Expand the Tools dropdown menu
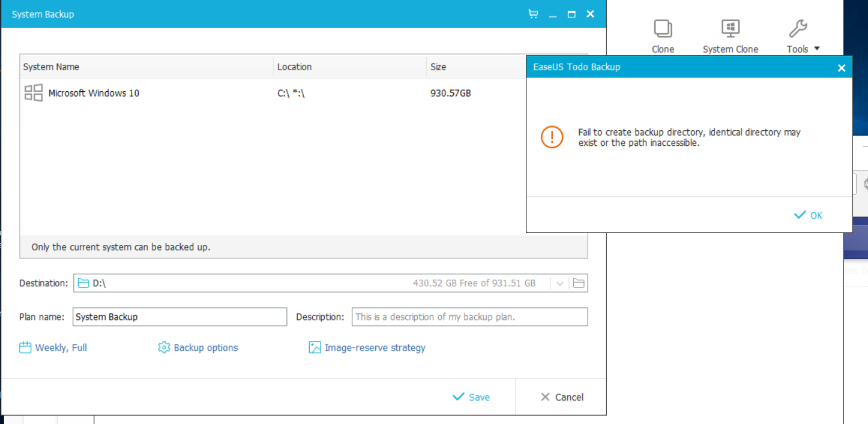868x424 pixels. coord(803,36)
